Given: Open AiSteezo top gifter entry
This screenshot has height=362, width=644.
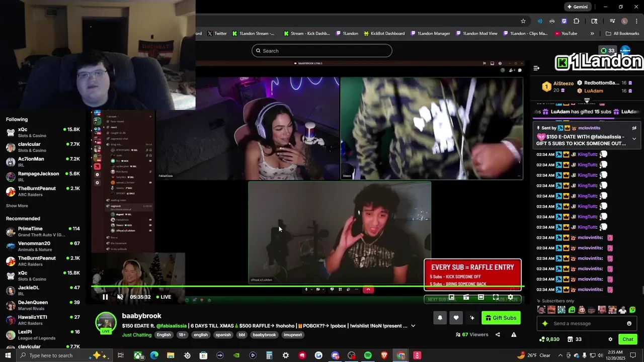Looking at the screenshot, I should 558,86.
